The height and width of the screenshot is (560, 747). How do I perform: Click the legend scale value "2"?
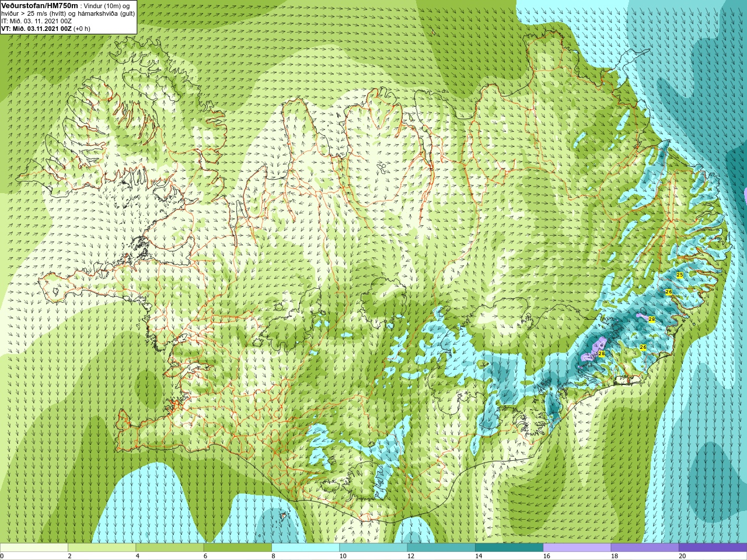pyautogui.click(x=69, y=556)
